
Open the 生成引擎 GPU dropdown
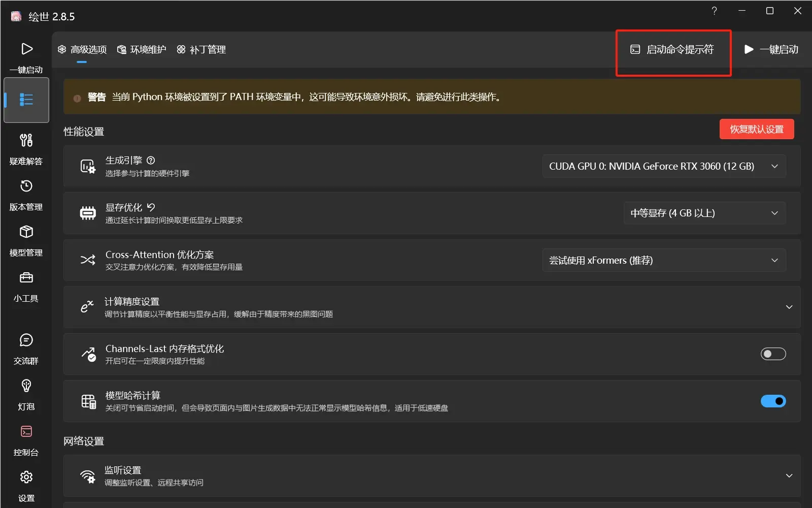[664, 166]
